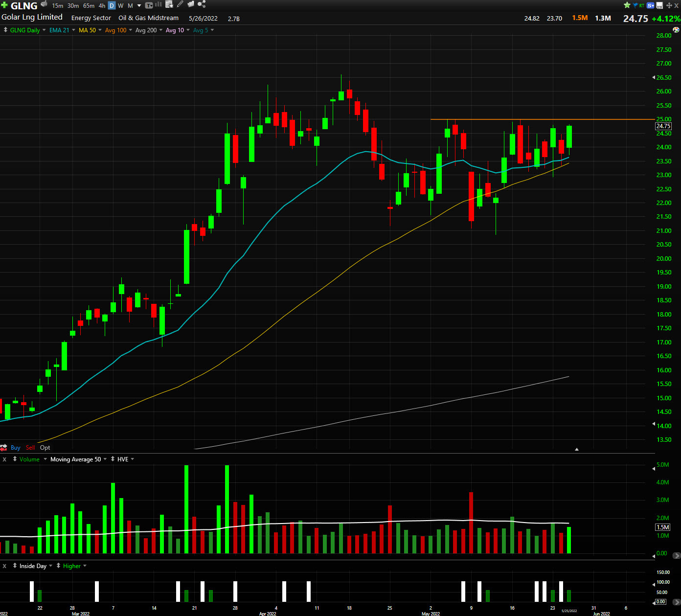Image resolution: width=681 pixels, height=616 pixels.
Task: Click the Sell button
Action: coord(30,448)
